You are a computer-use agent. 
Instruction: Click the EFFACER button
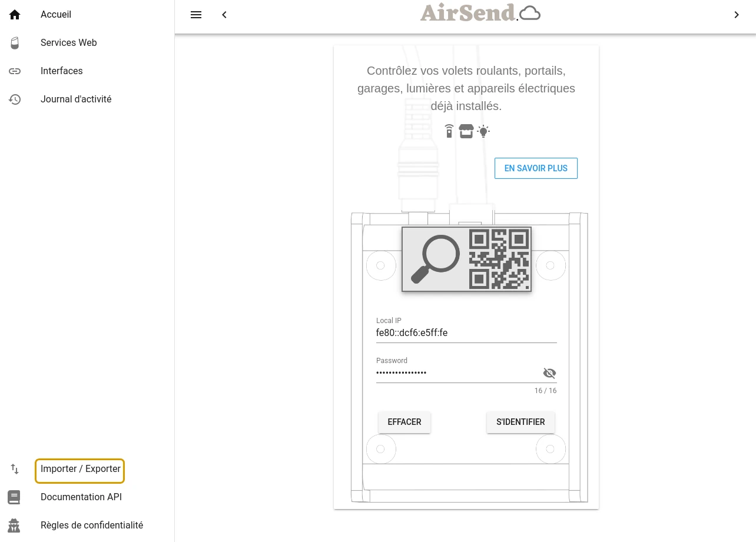tap(404, 422)
